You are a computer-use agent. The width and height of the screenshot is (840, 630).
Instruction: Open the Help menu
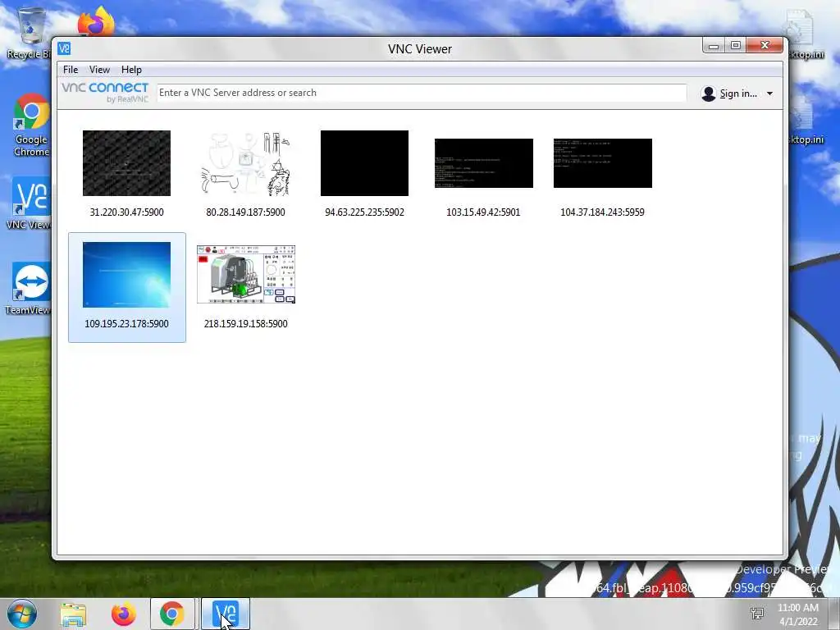[x=131, y=70]
